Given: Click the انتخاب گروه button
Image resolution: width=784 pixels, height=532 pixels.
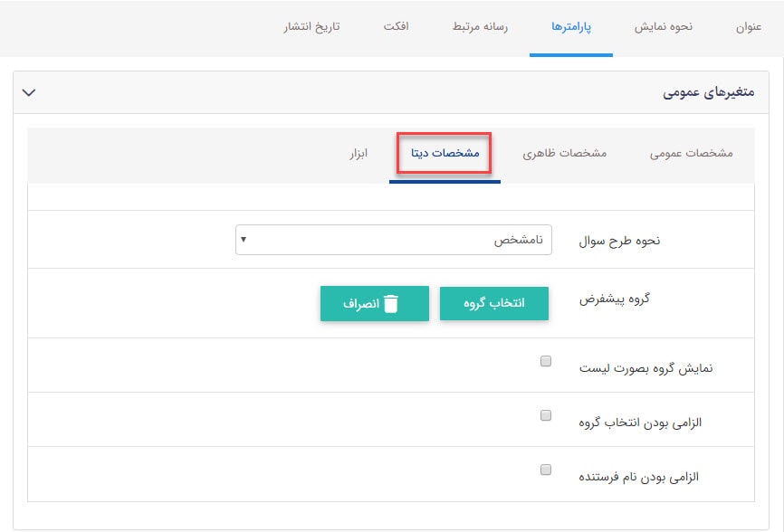Looking at the screenshot, I should [x=493, y=304].
